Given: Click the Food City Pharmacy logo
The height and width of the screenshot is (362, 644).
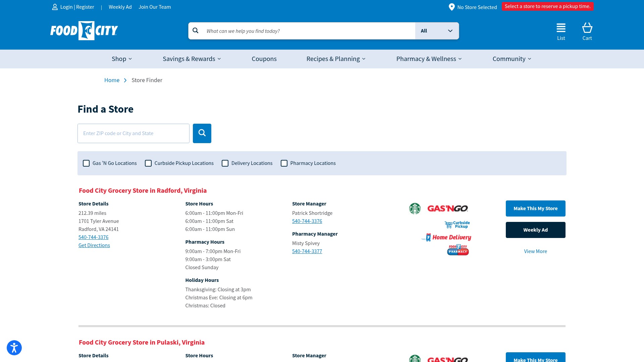Looking at the screenshot, I should tap(458, 250).
